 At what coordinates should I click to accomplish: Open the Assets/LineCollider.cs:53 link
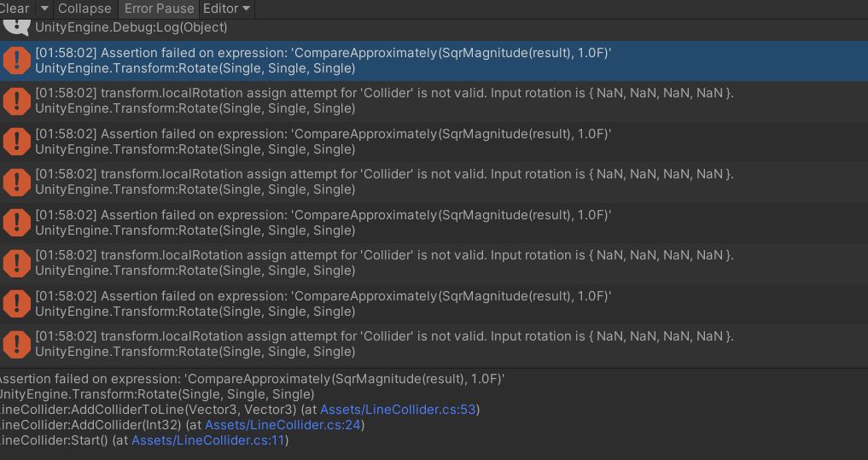click(398, 410)
